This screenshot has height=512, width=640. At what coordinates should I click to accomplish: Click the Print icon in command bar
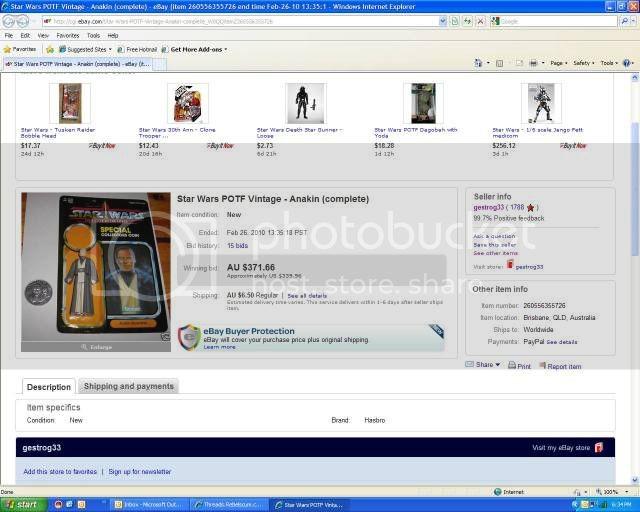[x=533, y=63]
